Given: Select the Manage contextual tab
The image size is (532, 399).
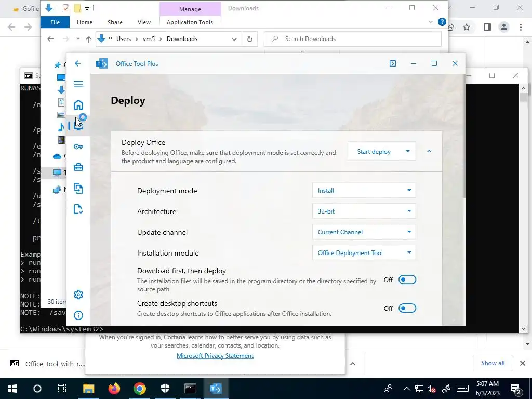Looking at the screenshot, I should (190, 9).
